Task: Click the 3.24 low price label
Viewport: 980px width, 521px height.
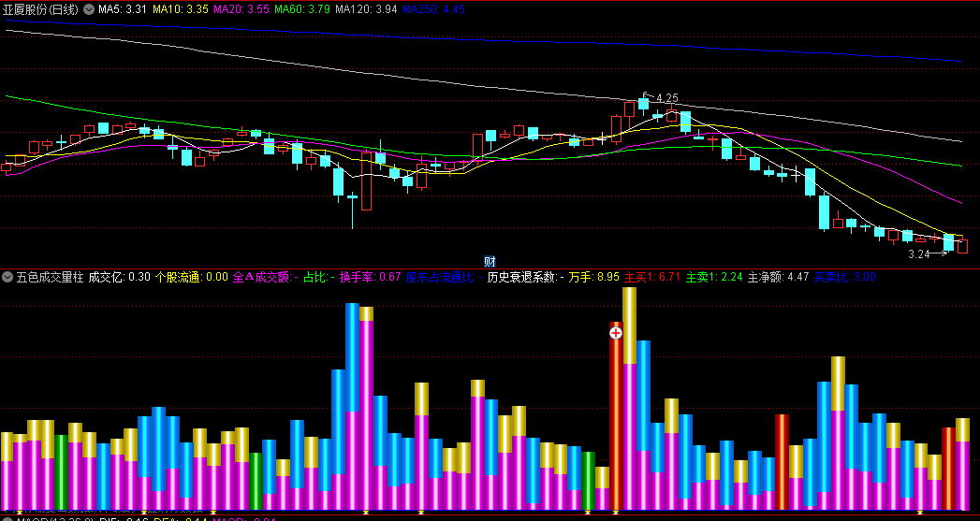Action: [x=919, y=254]
